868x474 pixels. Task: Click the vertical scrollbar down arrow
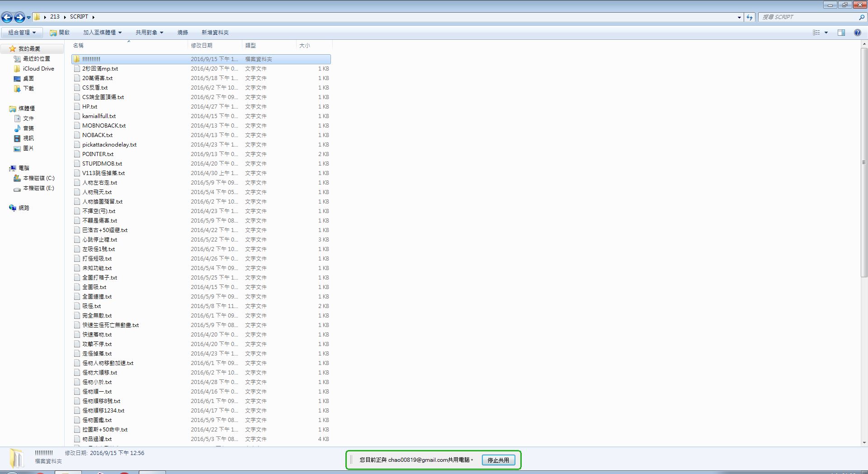[864, 443]
